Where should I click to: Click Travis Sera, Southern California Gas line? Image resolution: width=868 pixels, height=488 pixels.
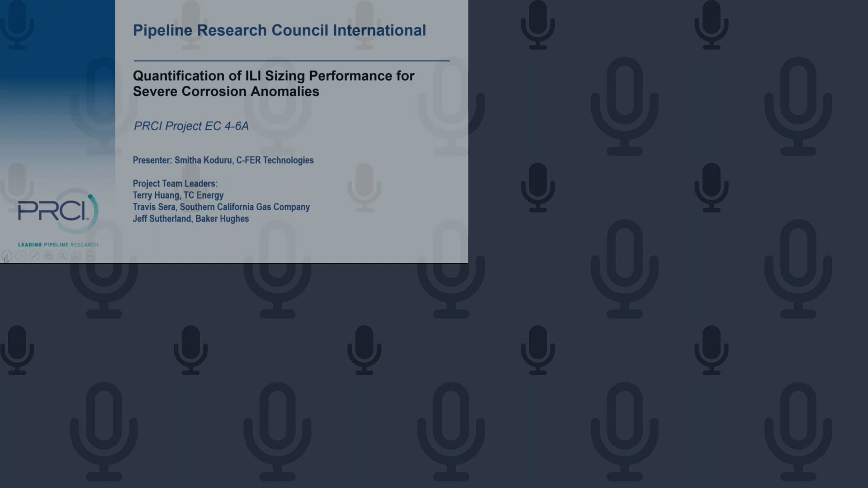[221, 207]
